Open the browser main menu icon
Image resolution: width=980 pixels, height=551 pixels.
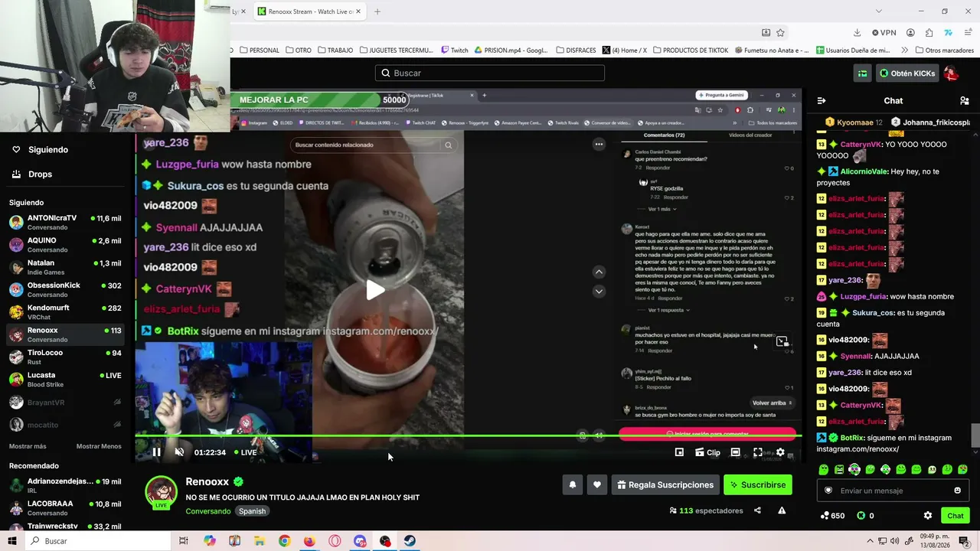(x=966, y=33)
